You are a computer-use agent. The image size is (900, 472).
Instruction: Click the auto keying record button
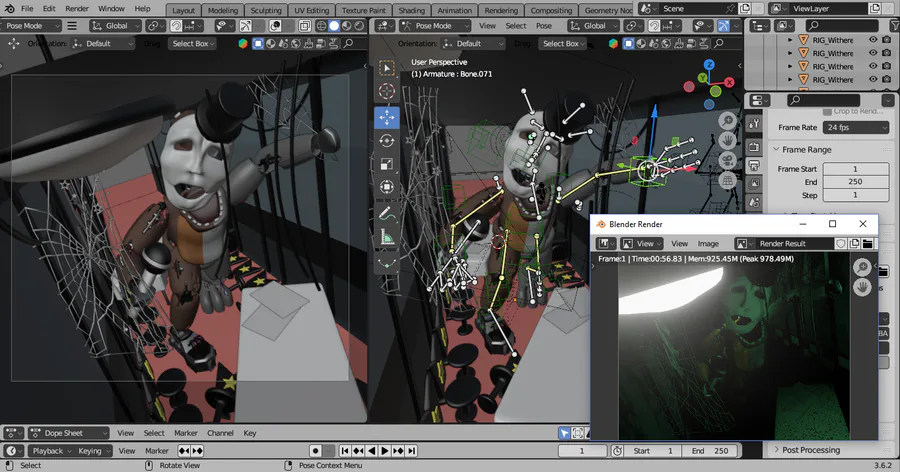click(315, 451)
